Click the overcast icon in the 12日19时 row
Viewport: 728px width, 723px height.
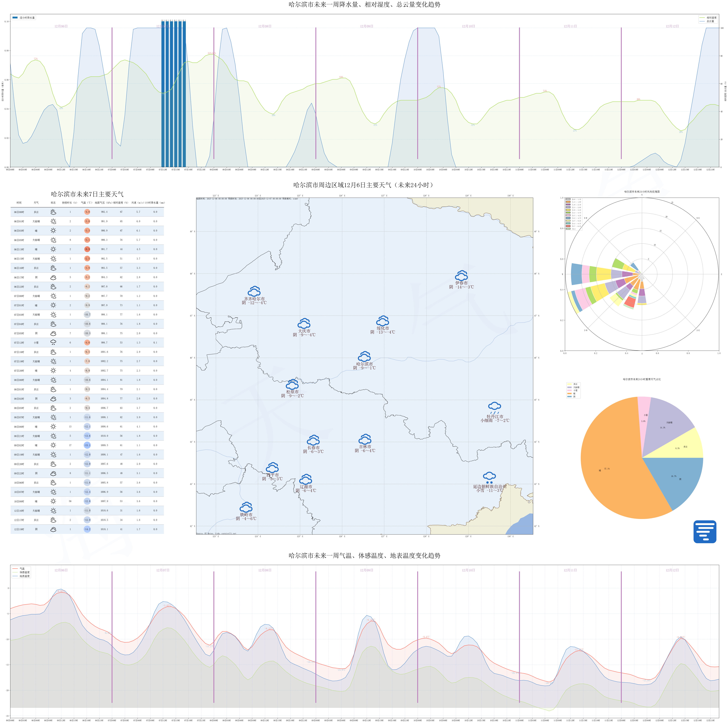pyautogui.click(x=53, y=529)
